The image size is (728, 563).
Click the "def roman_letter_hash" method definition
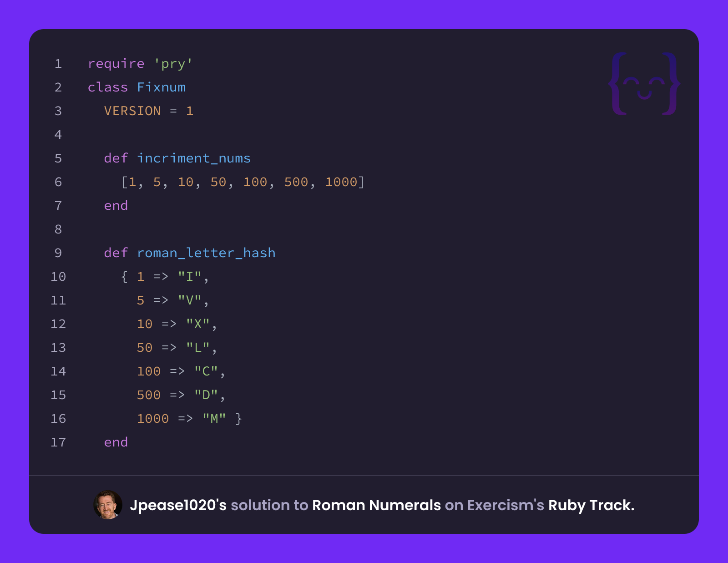point(190,253)
